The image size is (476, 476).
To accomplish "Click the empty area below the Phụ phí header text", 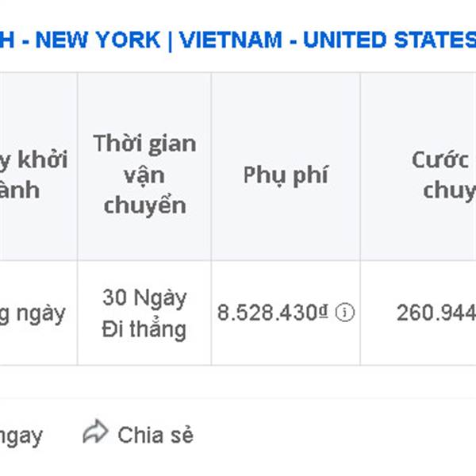I will [x=286, y=221].
